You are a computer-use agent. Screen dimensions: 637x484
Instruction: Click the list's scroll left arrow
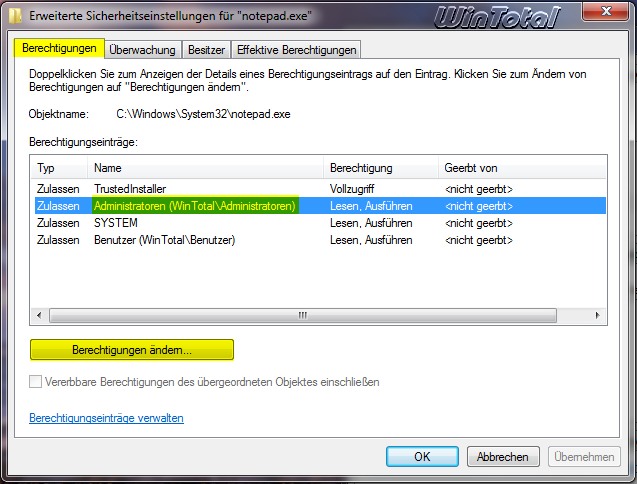[x=39, y=315]
